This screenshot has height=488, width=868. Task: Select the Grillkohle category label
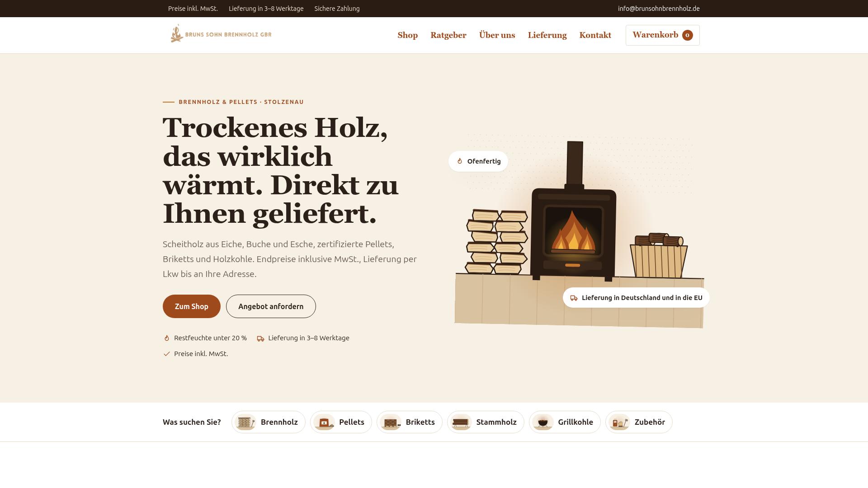(575, 422)
